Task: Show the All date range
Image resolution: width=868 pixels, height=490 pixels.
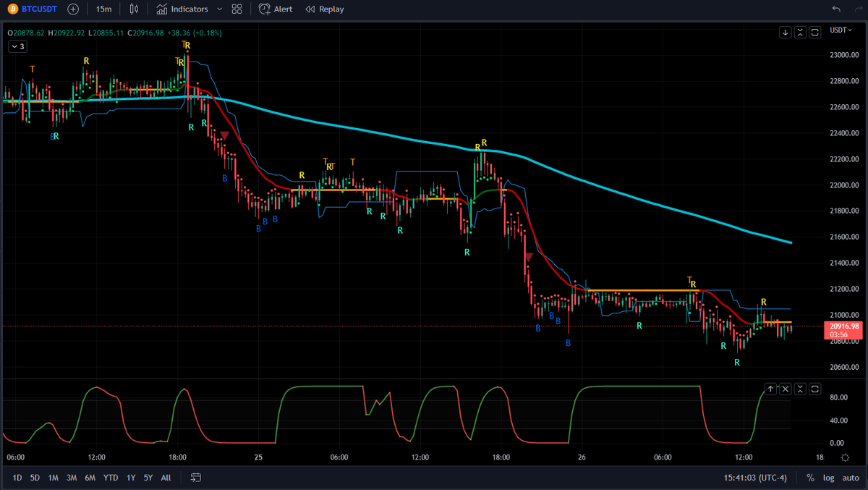Action: pos(166,478)
